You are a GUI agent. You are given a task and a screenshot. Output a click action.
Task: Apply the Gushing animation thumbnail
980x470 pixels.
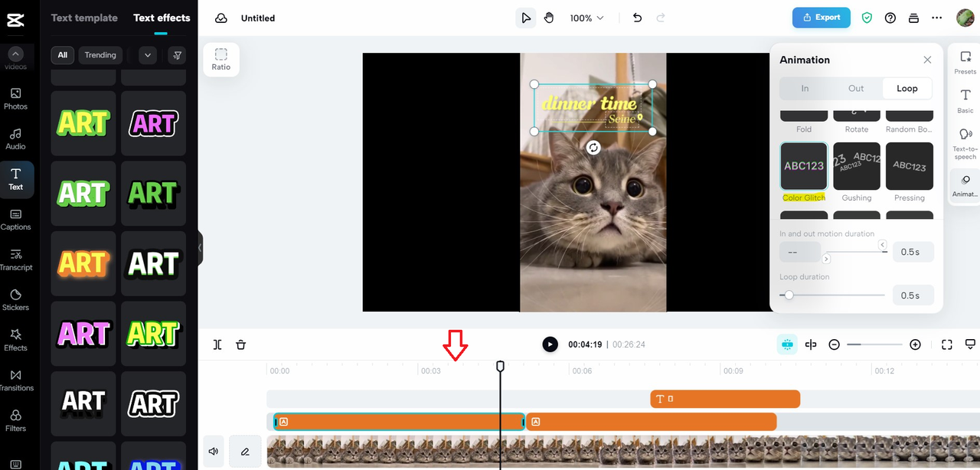coord(856,166)
